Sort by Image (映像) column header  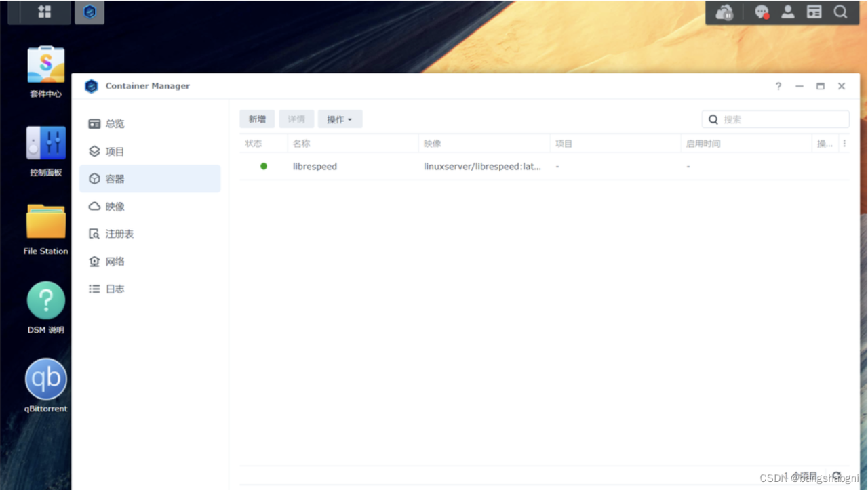(484, 144)
